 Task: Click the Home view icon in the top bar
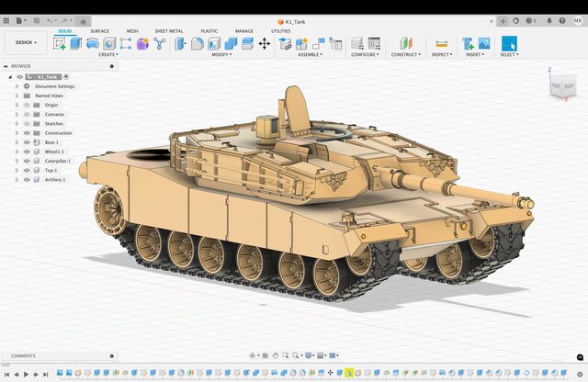[84, 21]
